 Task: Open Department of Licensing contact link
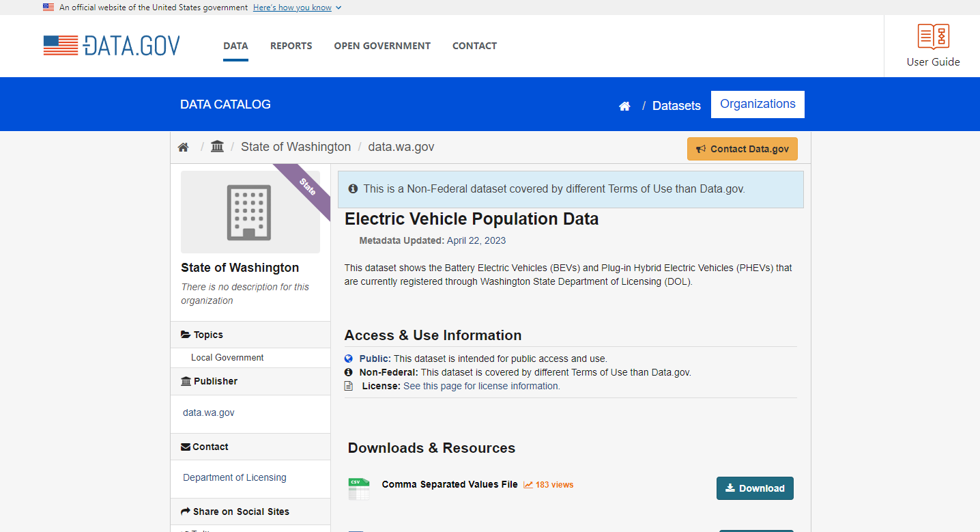tap(235, 477)
